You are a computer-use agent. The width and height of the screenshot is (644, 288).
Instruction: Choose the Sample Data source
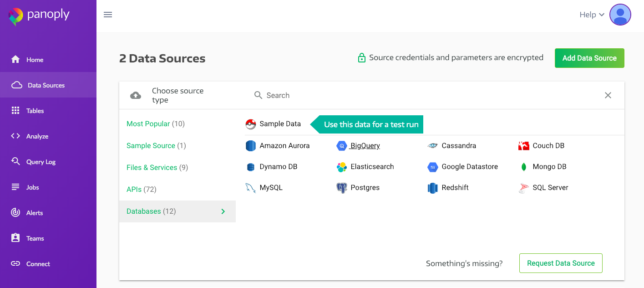pos(273,124)
